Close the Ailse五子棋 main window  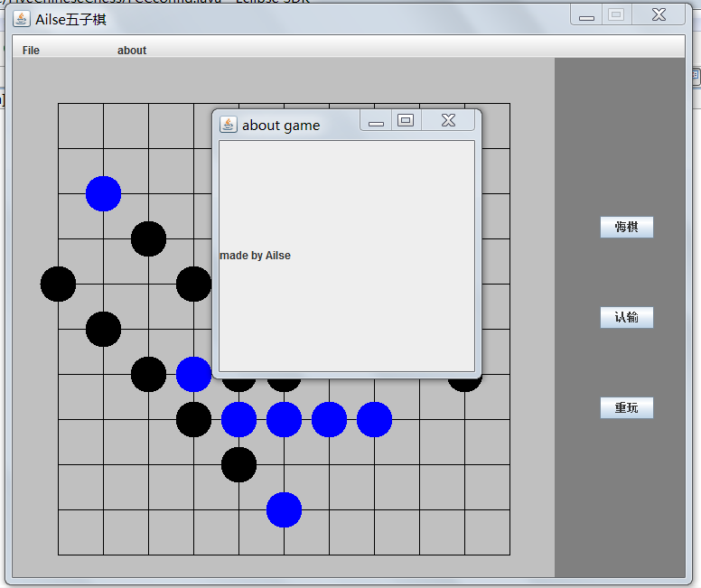(x=659, y=14)
